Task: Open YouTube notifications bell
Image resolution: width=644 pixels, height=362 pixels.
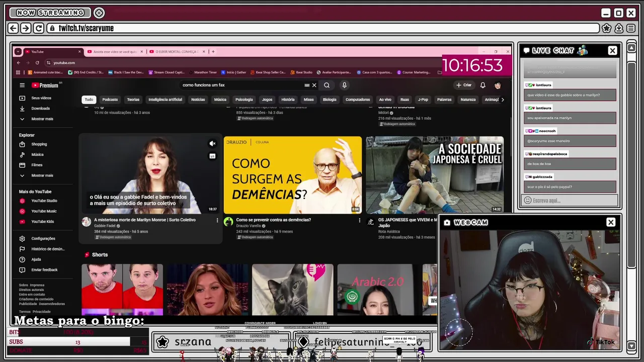Action: point(482,85)
